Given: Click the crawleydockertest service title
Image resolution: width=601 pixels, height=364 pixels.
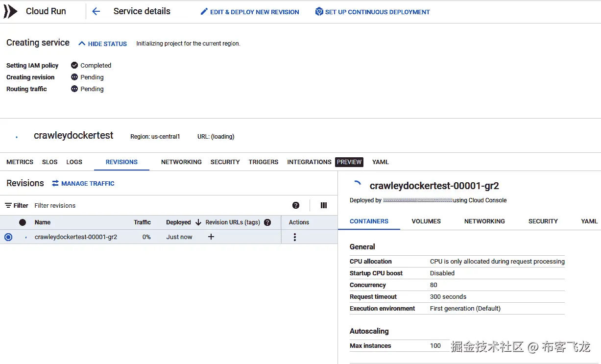Looking at the screenshot, I should click(x=73, y=135).
